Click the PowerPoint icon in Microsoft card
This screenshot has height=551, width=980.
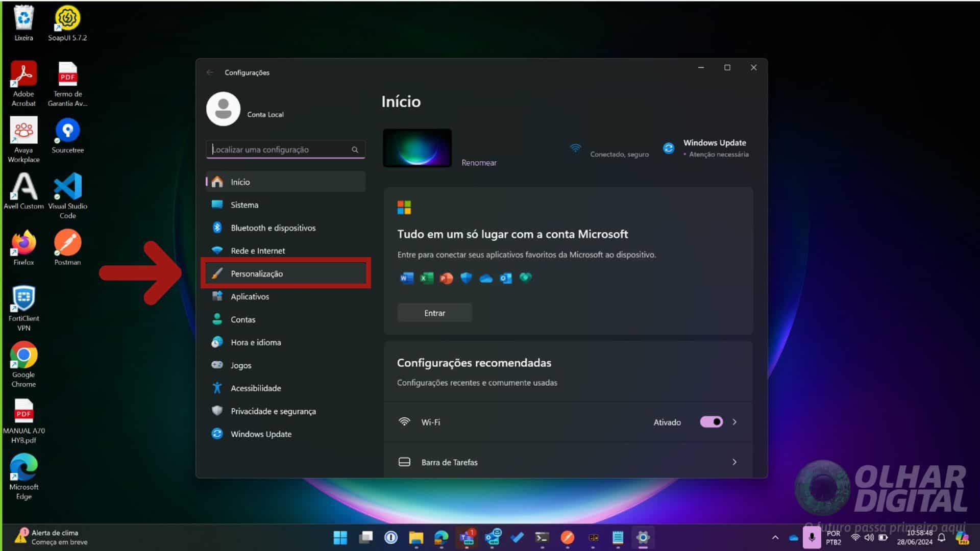pos(447,278)
